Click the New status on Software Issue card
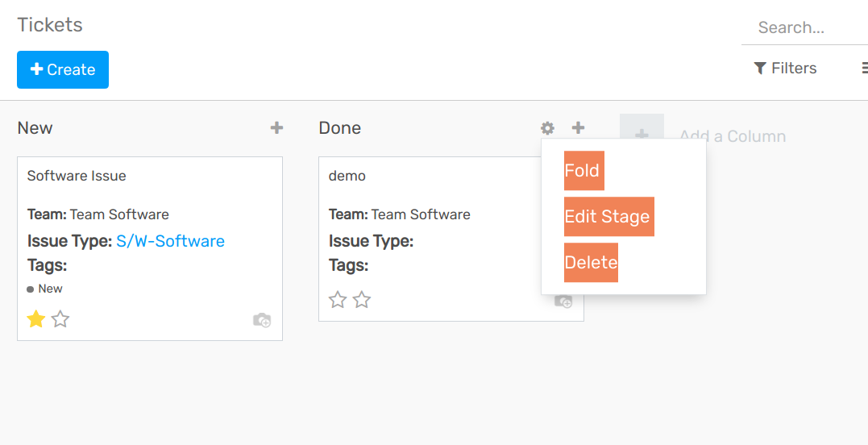 point(45,289)
